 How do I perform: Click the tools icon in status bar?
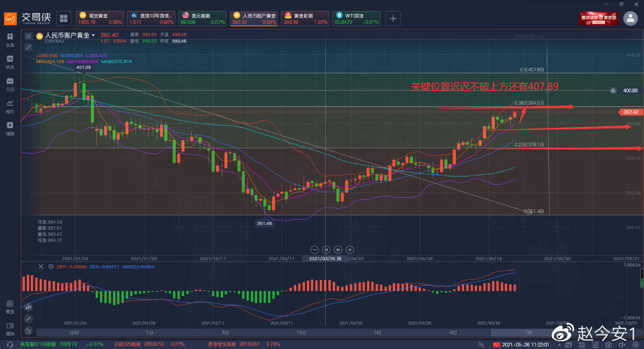582,344
